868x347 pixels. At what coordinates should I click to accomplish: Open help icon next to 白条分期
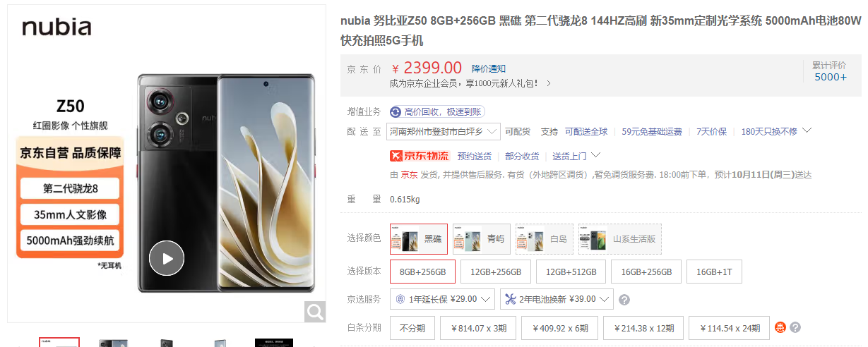(x=795, y=327)
